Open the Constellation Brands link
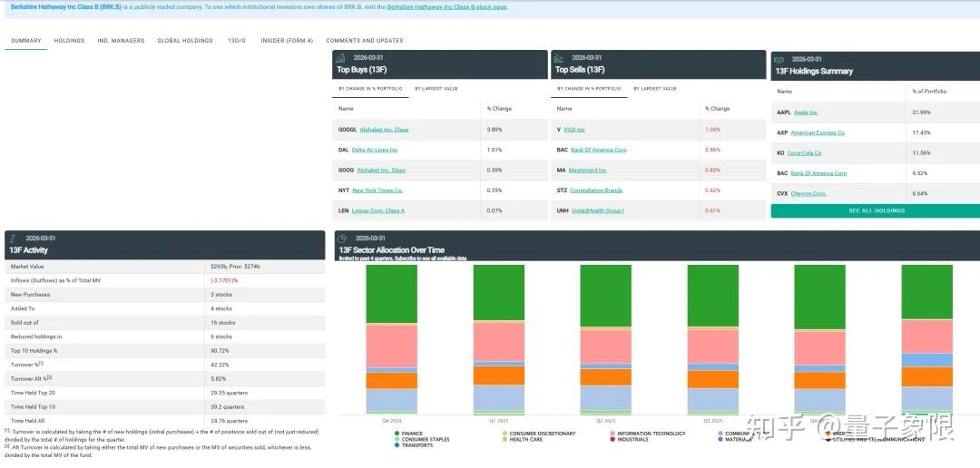 click(x=596, y=190)
